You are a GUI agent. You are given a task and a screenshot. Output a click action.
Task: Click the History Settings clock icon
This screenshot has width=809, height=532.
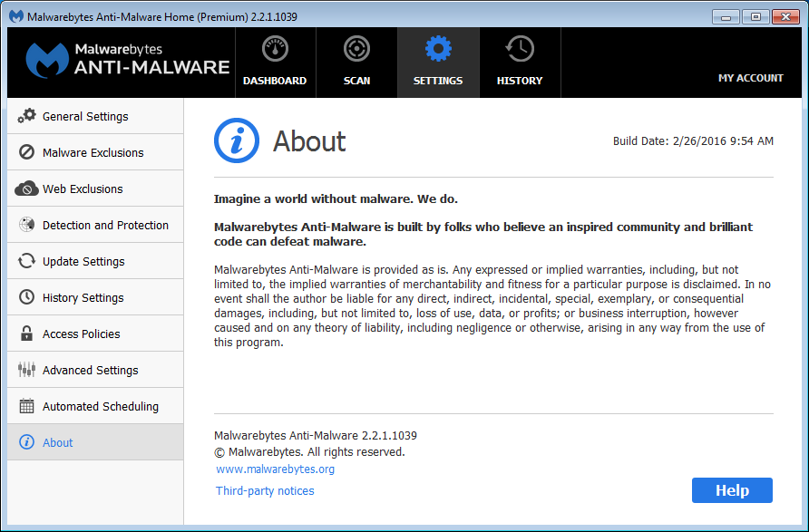[x=27, y=297]
